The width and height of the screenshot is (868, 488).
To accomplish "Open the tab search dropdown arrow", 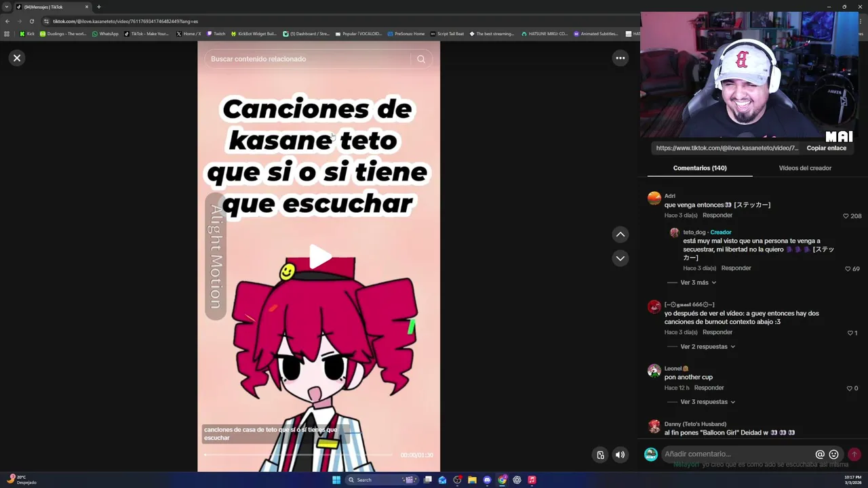I will point(7,7).
